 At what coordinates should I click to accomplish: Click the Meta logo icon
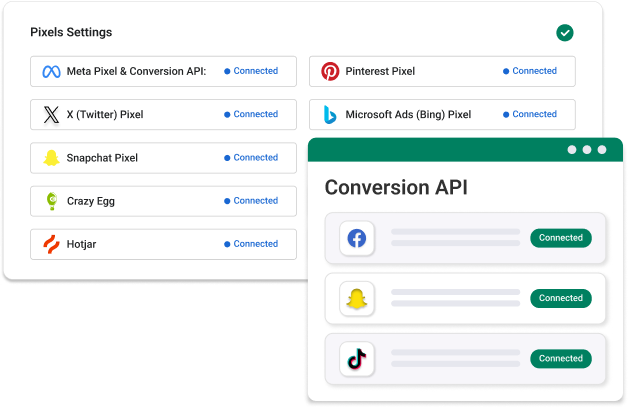[x=51, y=71]
